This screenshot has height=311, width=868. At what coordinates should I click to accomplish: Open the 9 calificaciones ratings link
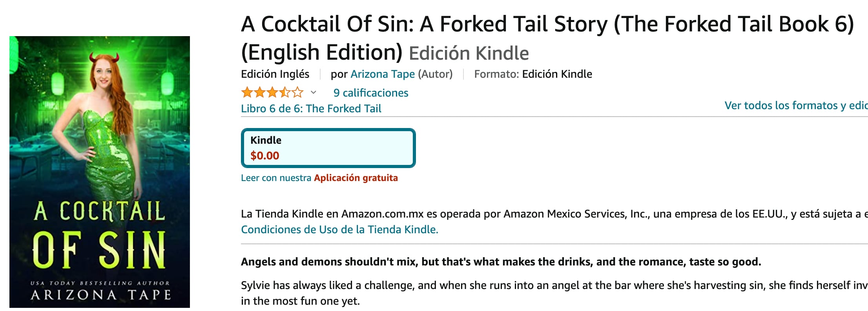point(371,93)
